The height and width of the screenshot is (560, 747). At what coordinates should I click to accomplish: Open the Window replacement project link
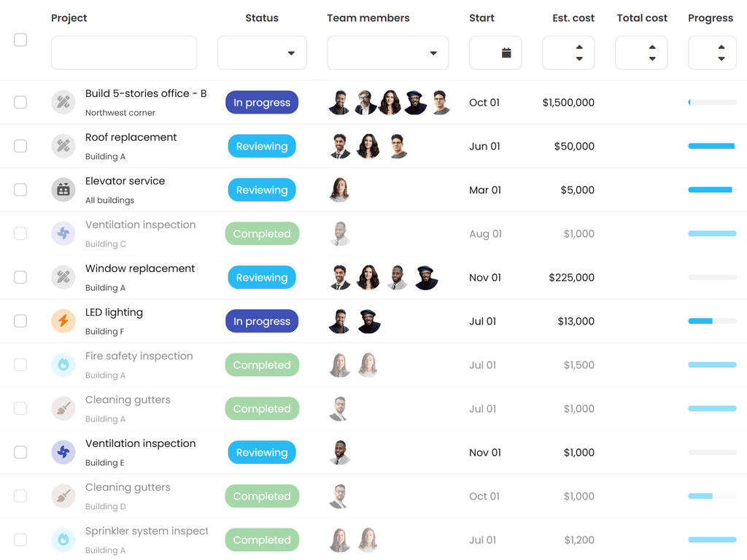[x=140, y=268]
